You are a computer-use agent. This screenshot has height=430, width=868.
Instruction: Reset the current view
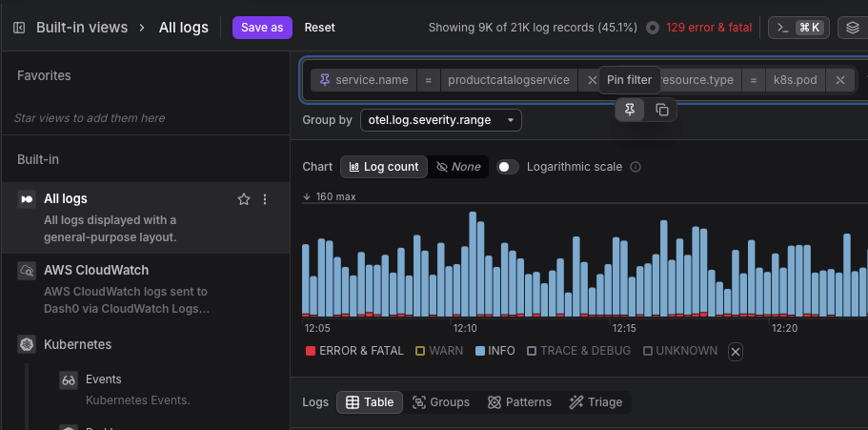click(x=319, y=28)
